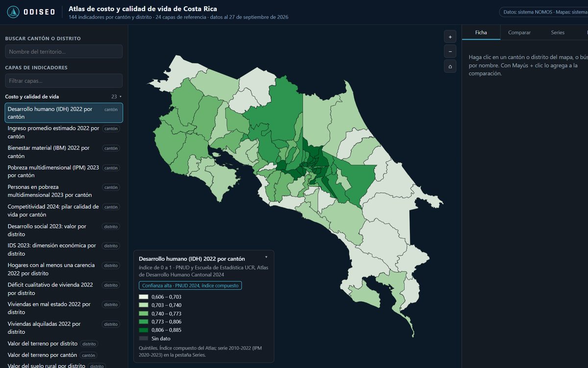This screenshot has width=588, height=368.
Task: Reset map to home view
Action: coord(450,66)
